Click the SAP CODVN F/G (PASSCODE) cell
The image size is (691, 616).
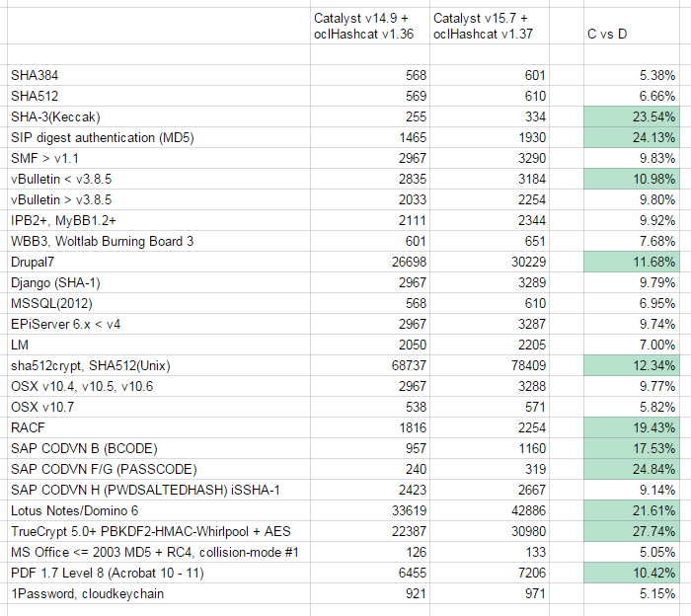(159, 469)
